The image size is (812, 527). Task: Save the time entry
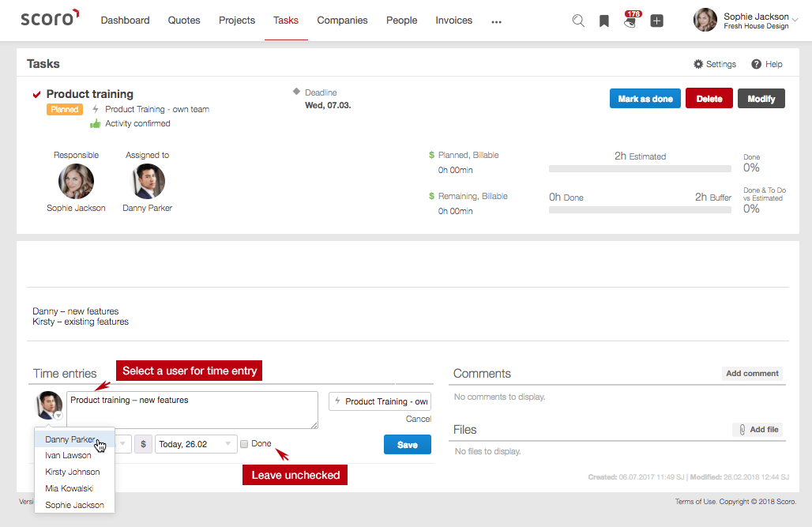click(407, 445)
